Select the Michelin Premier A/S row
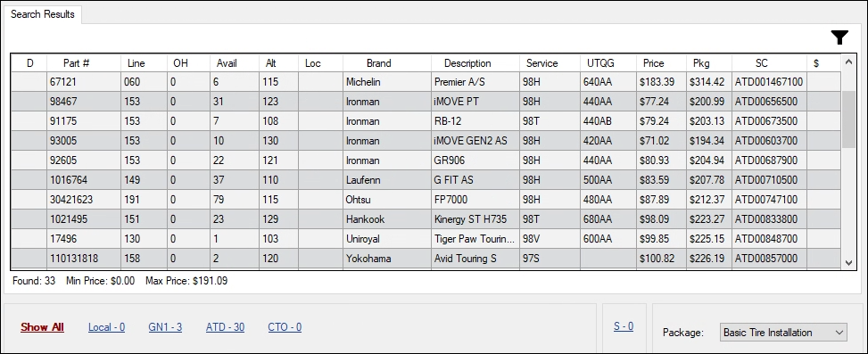The width and height of the screenshot is (868, 354). point(426,82)
